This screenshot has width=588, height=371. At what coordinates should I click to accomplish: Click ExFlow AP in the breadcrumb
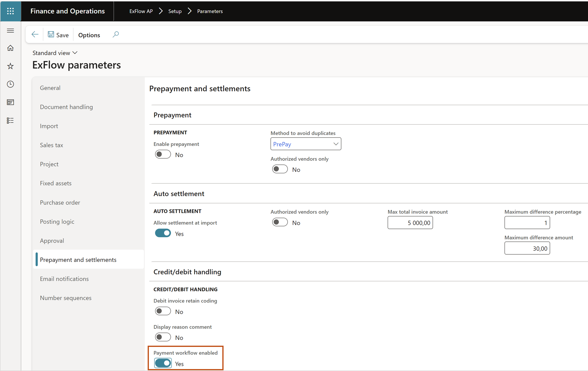[x=141, y=11]
